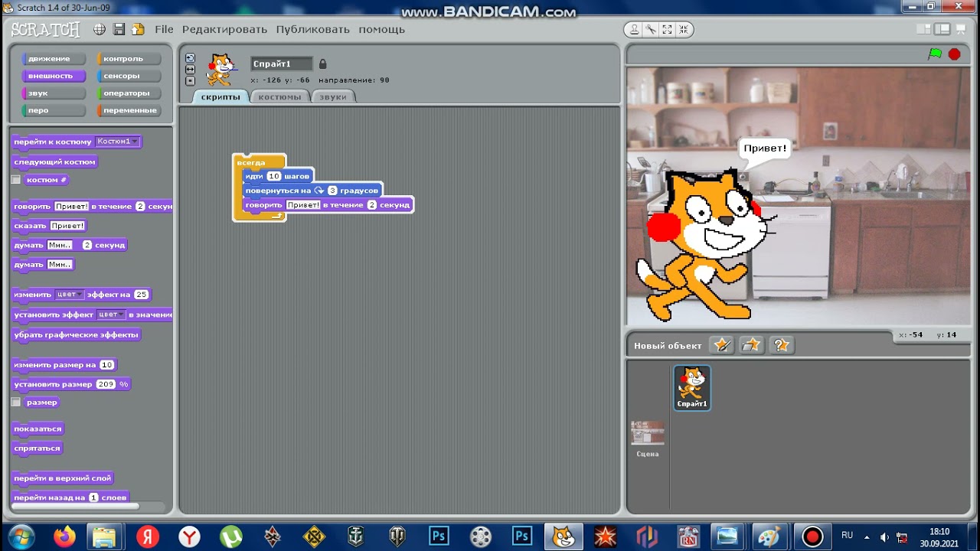
Task: Get a surprise sprite button
Action: click(782, 345)
